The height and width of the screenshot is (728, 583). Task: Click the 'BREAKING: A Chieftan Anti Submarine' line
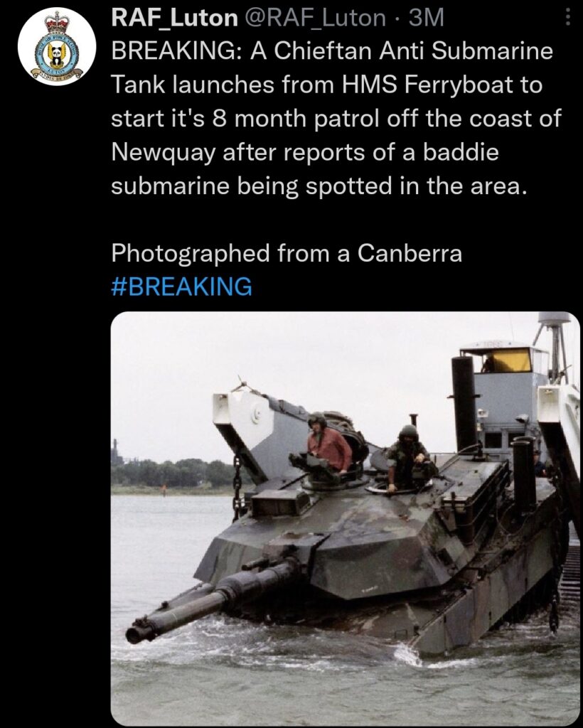332,51
